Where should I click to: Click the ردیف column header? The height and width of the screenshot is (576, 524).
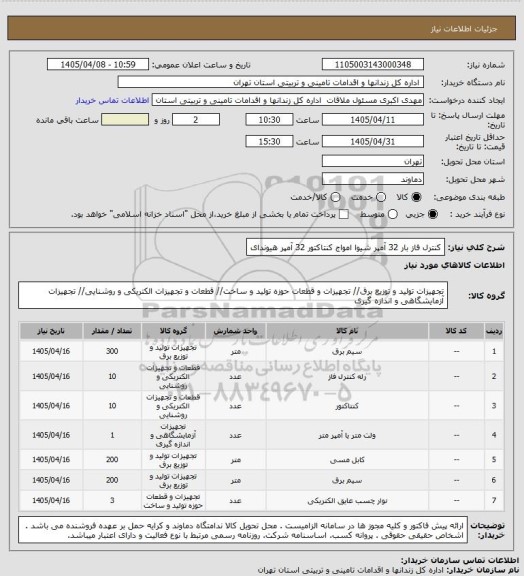click(x=494, y=331)
